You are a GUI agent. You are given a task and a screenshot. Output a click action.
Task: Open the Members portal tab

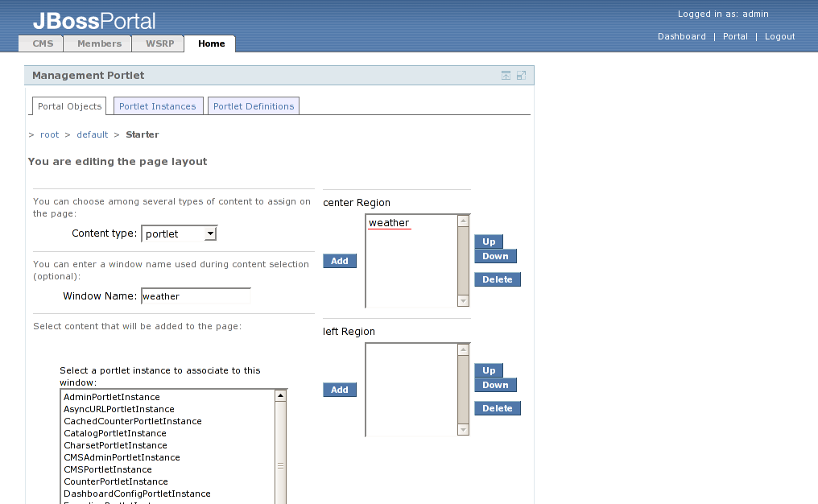tap(99, 43)
